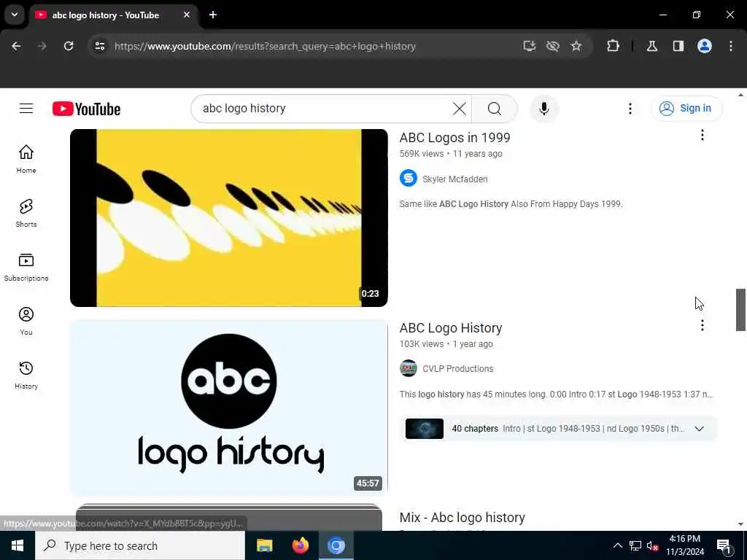Screen dimensions: 747x560
Task: Click the page vertical scrollbar thumb
Action: (740, 309)
